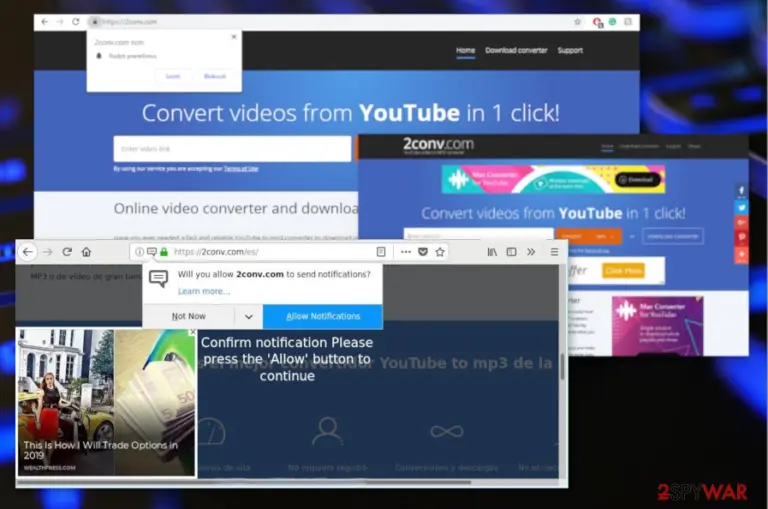Screen dimensions: 768x509
Task: Reload the page in Firefox
Action: [67, 252]
